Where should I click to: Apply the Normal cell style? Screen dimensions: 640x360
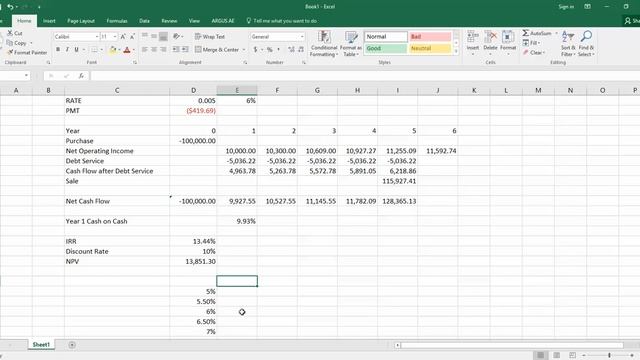[x=386, y=37]
